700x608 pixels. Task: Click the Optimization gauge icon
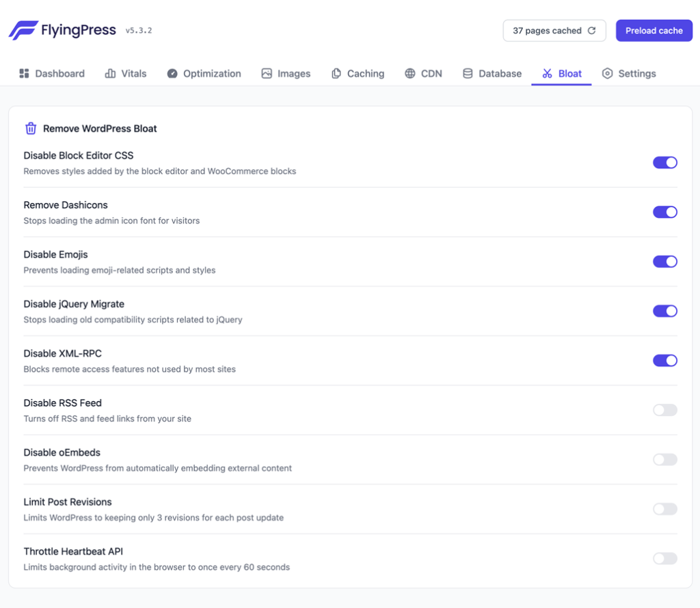click(172, 74)
